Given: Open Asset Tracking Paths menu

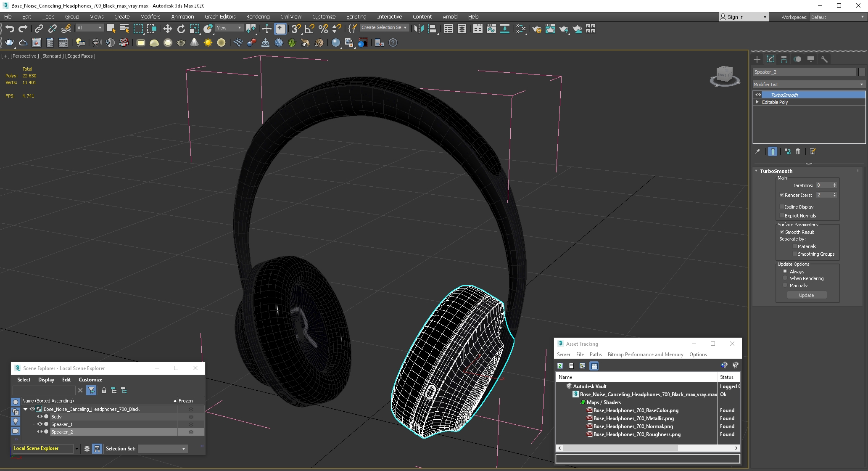Looking at the screenshot, I should click(x=596, y=355).
